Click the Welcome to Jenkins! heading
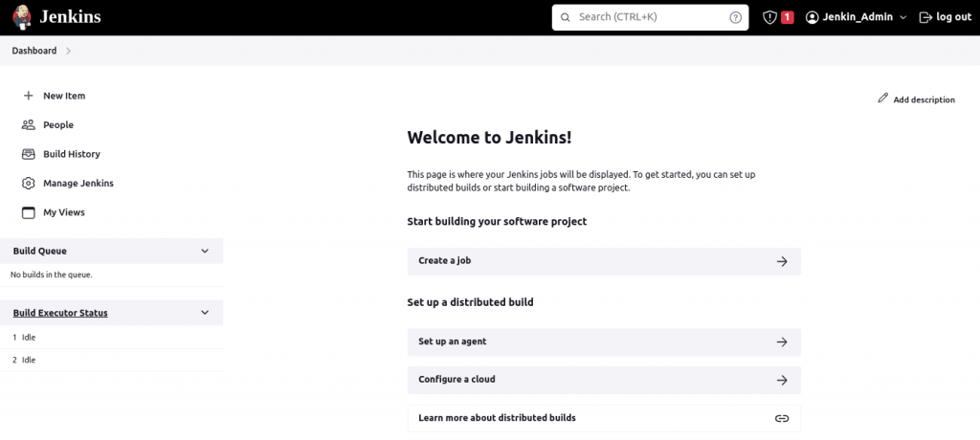 tap(489, 138)
